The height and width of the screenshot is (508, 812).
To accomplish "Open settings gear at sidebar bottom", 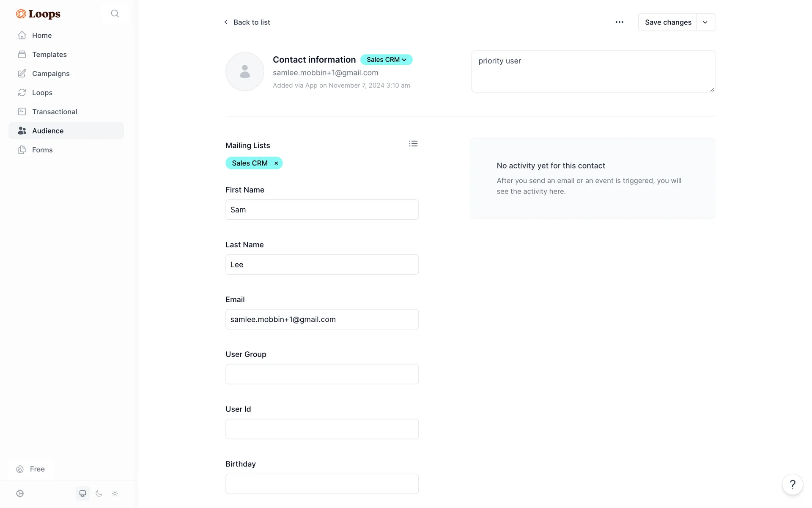I will click(x=20, y=493).
